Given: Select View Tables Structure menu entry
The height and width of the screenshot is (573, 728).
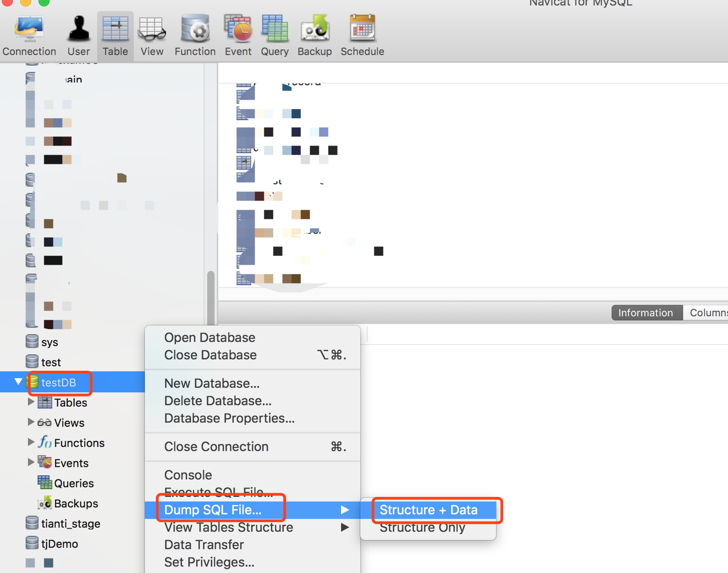Looking at the screenshot, I should (x=253, y=527).
